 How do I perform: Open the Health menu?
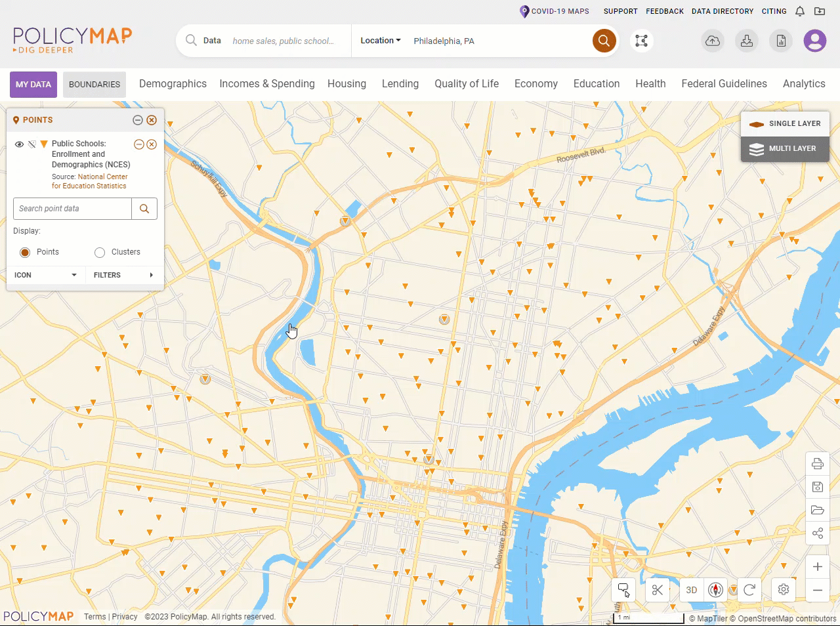point(650,84)
